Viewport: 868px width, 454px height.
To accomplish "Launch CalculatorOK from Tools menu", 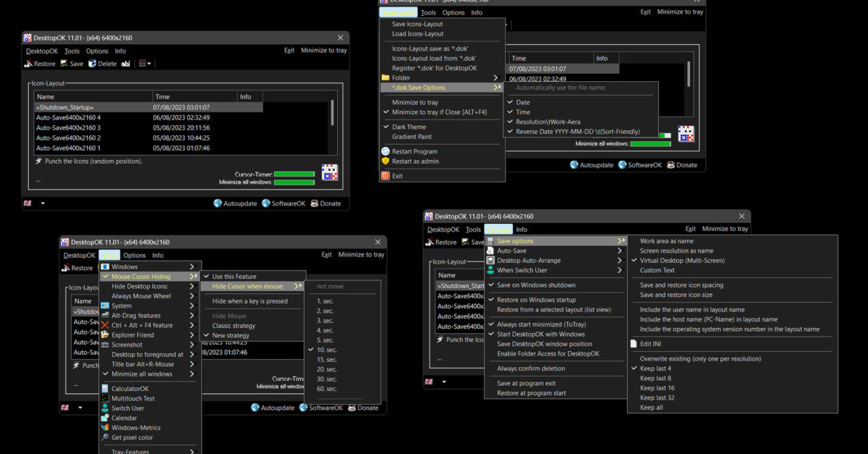I will point(129,389).
